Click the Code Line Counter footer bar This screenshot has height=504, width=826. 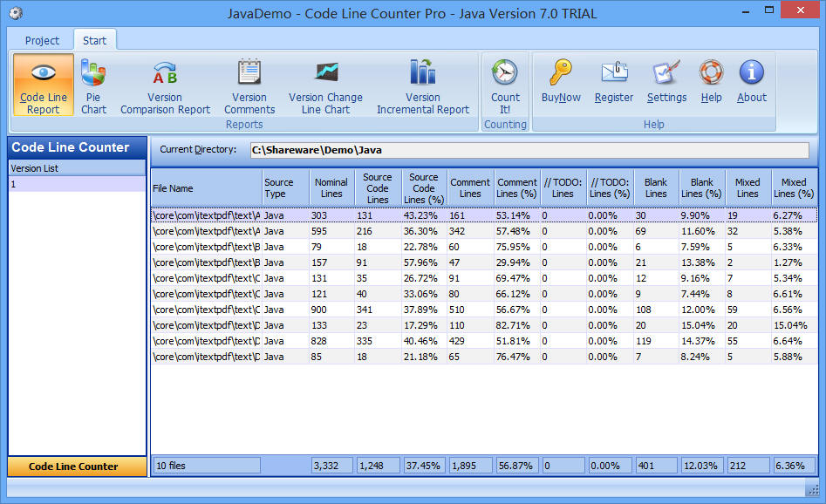pos(76,467)
